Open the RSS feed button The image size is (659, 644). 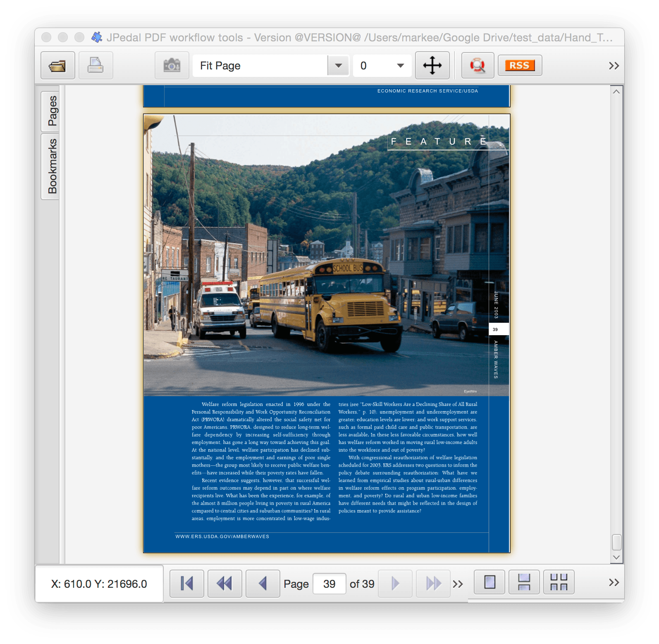(520, 66)
